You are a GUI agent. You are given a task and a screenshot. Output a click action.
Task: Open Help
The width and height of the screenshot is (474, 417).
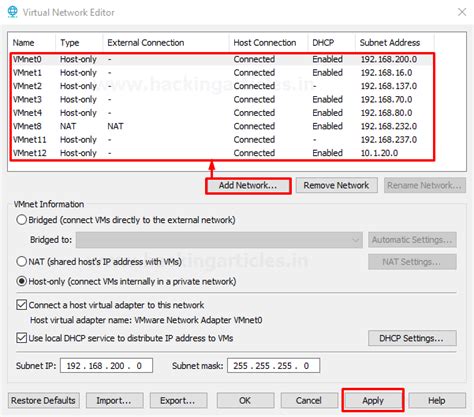point(437,400)
